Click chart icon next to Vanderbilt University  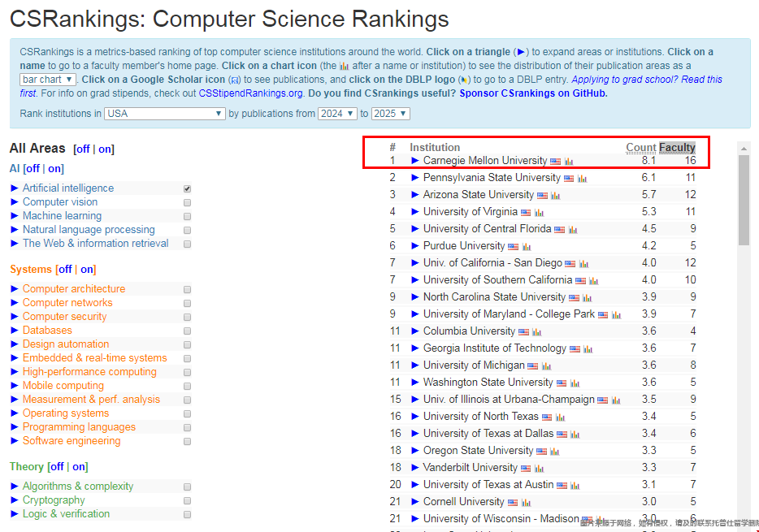tap(539, 469)
